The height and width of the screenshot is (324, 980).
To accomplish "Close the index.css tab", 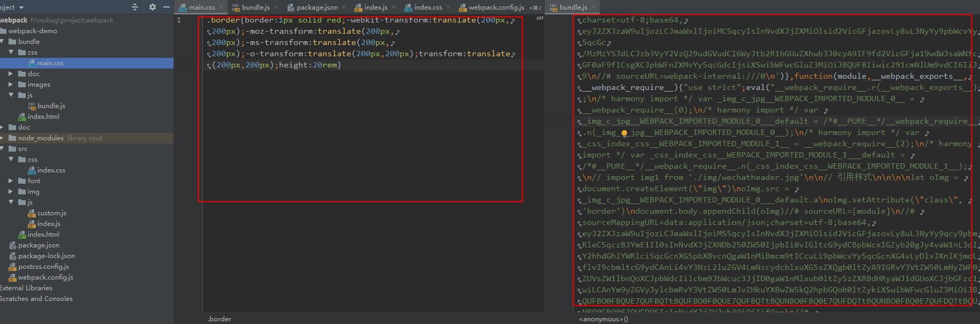I will click(x=448, y=7).
